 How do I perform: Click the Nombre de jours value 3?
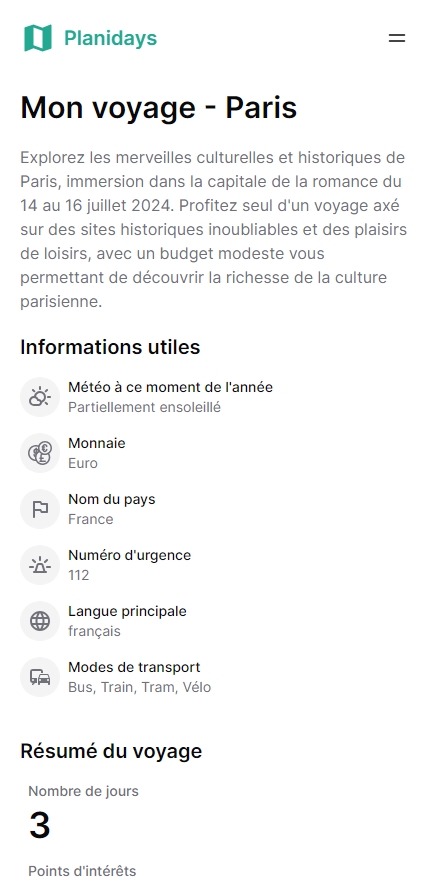pos(39,825)
